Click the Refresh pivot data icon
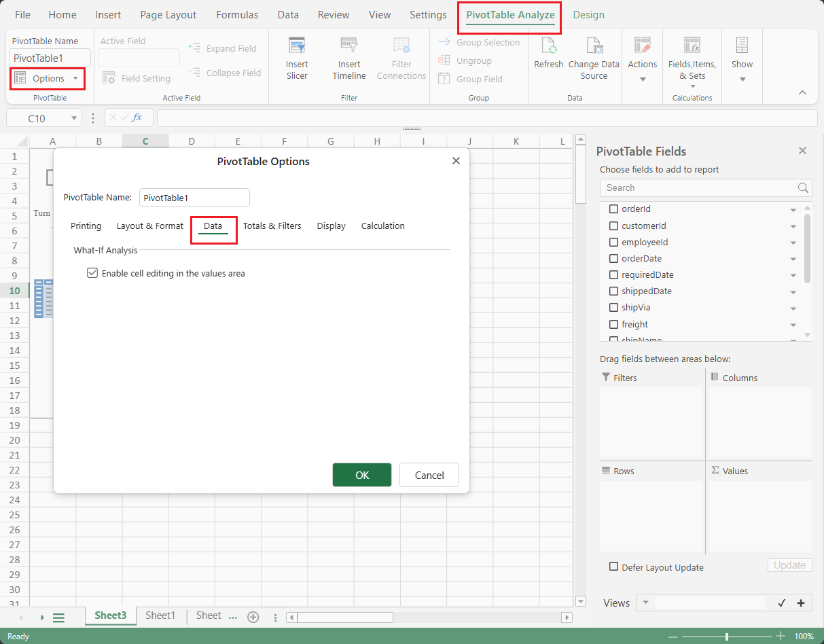 tap(549, 46)
